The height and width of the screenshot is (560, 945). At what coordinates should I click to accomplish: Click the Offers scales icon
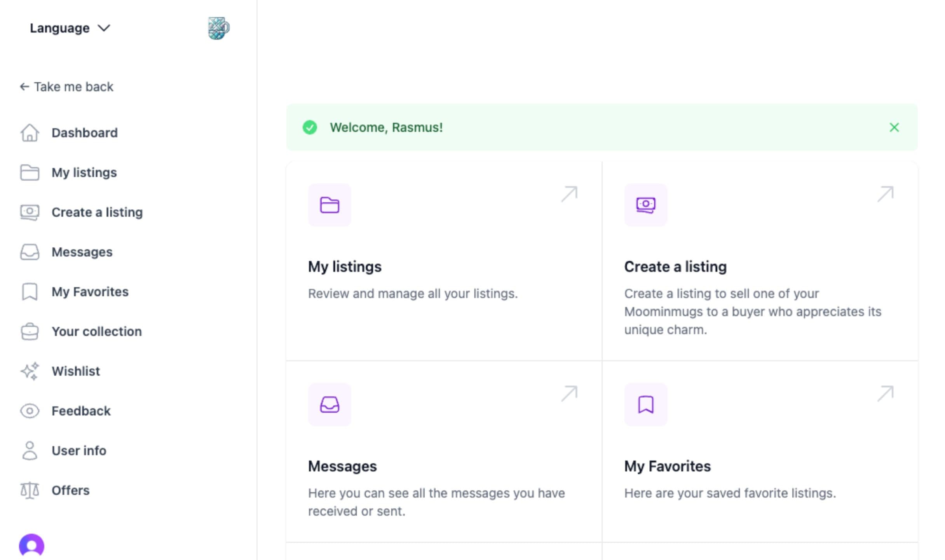30,490
